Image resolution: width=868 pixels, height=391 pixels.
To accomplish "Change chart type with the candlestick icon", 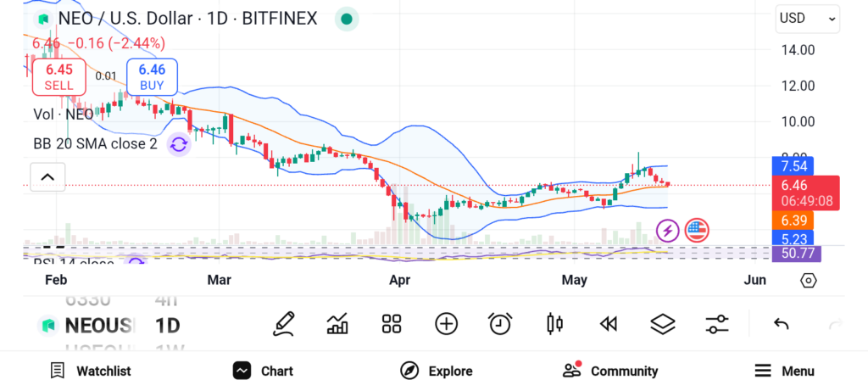I will [x=554, y=323].
